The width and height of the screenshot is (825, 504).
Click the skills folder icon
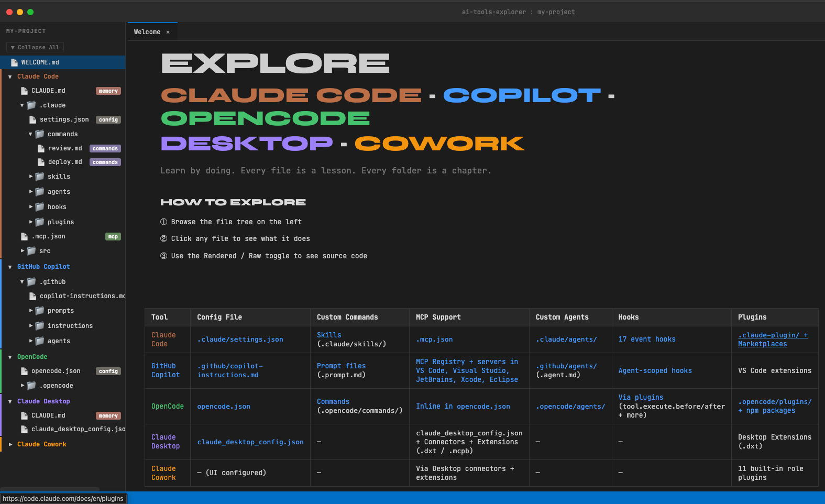click(40, 177)
